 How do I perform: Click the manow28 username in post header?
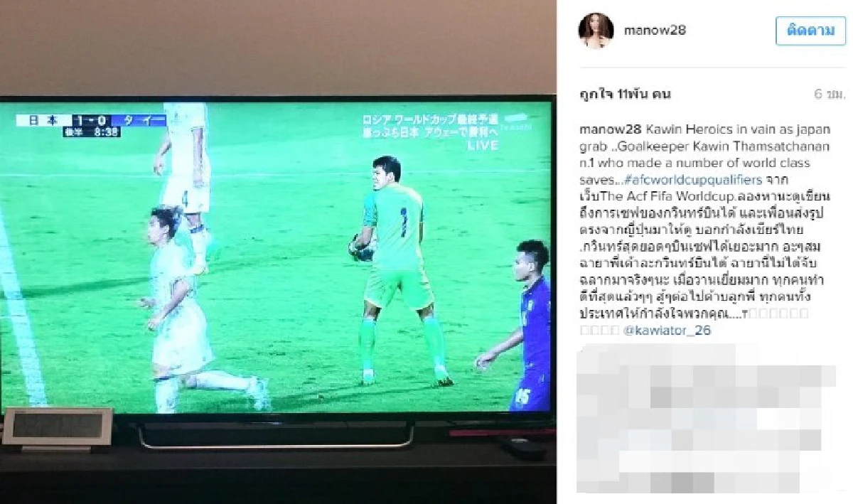click(654, 31)
